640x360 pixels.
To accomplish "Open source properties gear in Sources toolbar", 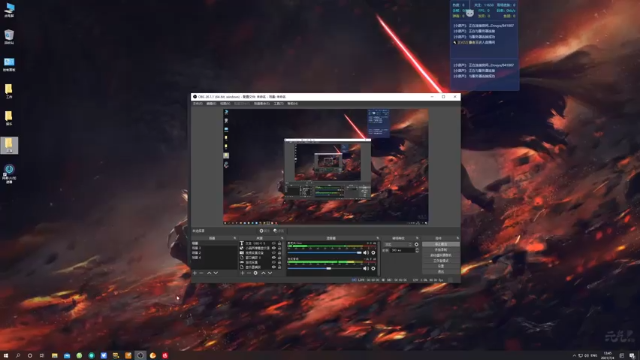I will (256, 273).
